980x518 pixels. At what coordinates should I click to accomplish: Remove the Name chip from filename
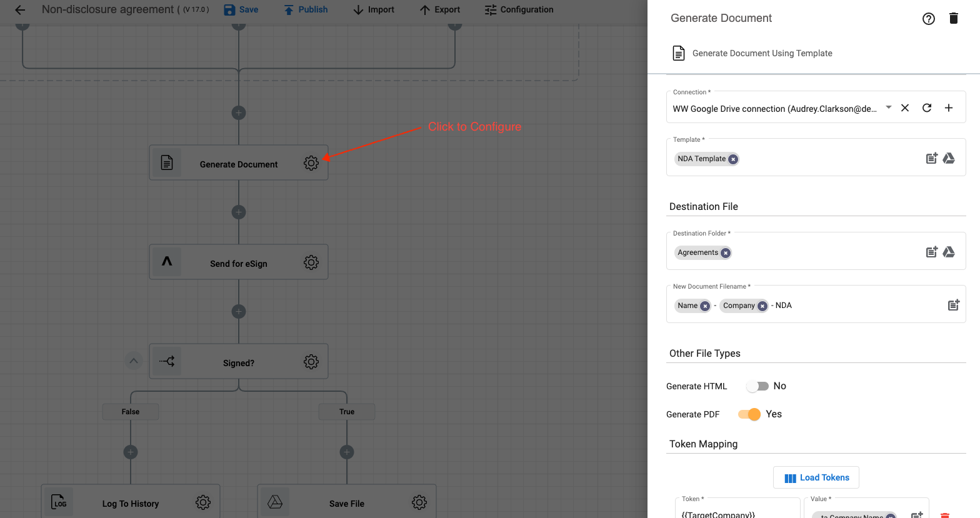(705, 306)
